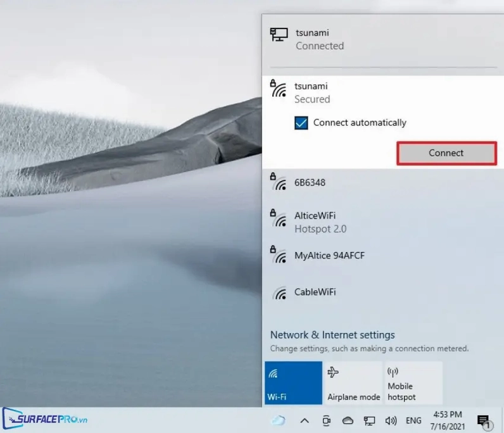
Task: Toggle the Wi-Fi quick action tile
Action: point(293,383)
